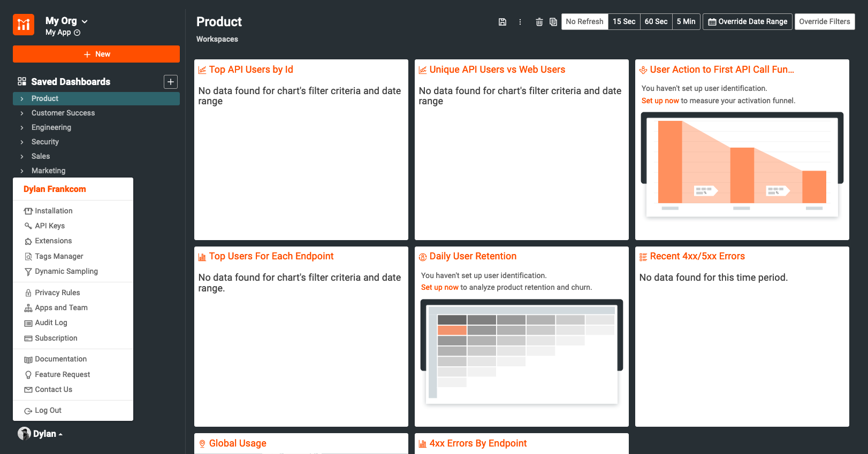Open the Override Date Range picker
Viewport: 868px width, 454px height.
(747, 21)
